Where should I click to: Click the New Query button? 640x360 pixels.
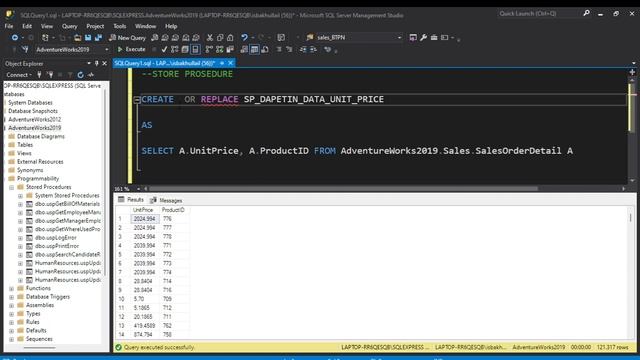point(127,38)
